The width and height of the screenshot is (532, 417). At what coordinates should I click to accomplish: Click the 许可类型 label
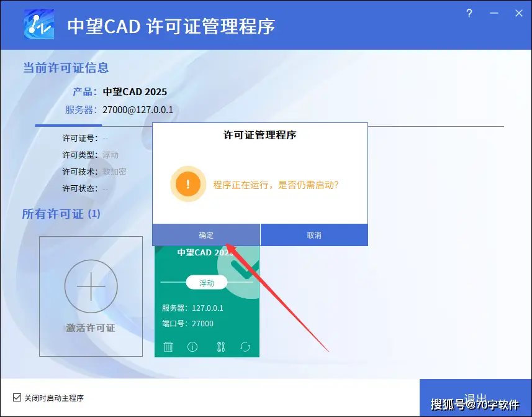(x=81, y=155)
